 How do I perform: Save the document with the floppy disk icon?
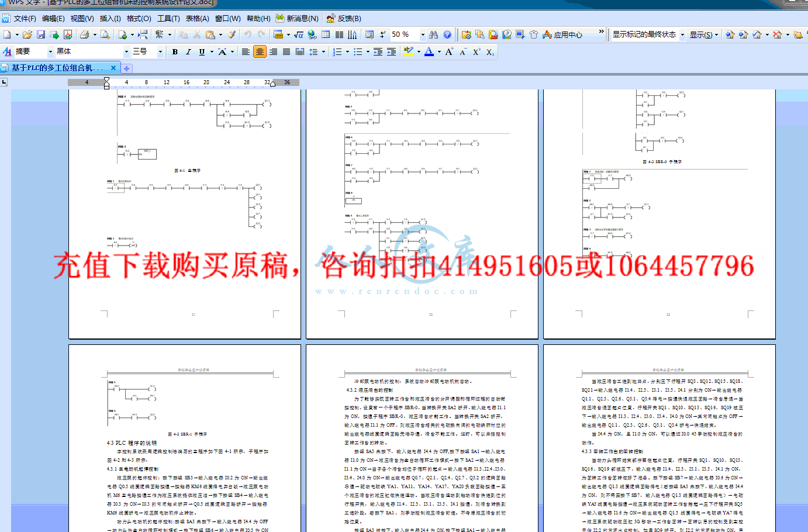(40, 35)
